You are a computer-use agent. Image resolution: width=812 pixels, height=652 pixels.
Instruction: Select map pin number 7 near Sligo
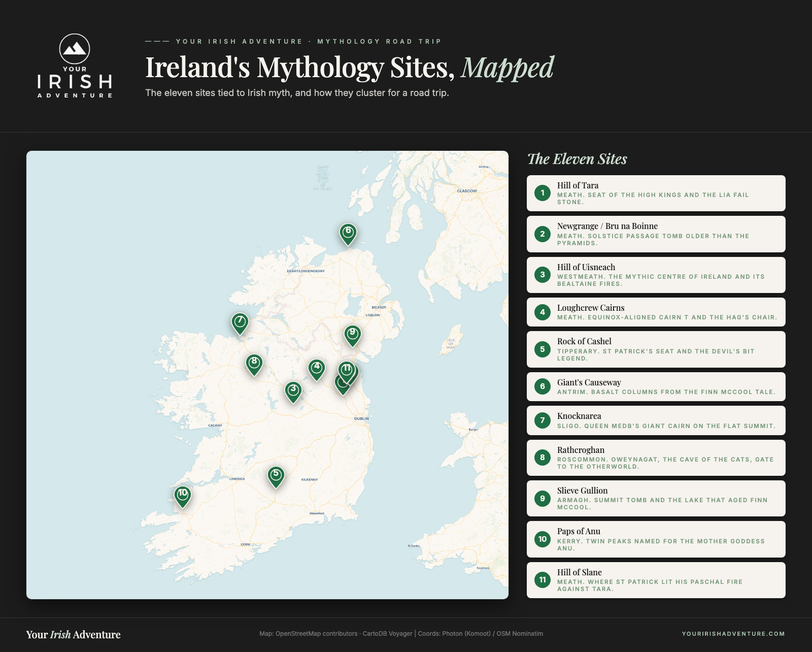click(240, 323)
